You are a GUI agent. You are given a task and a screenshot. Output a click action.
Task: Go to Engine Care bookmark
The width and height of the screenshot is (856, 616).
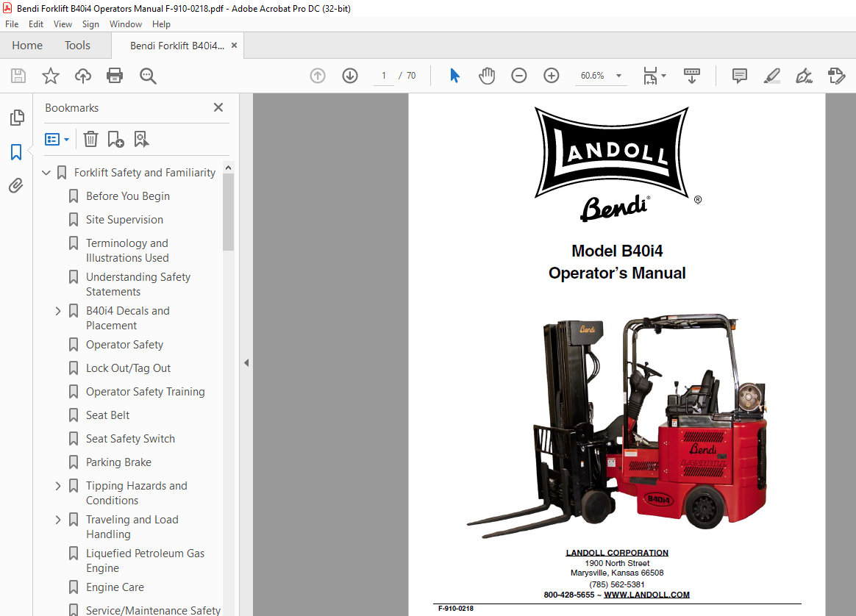pos(115,587)
